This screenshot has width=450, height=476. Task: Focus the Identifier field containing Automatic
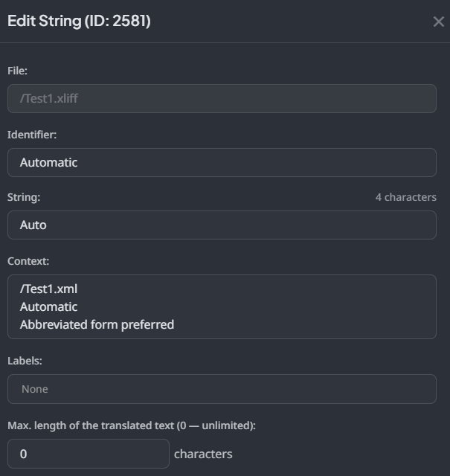222,162
